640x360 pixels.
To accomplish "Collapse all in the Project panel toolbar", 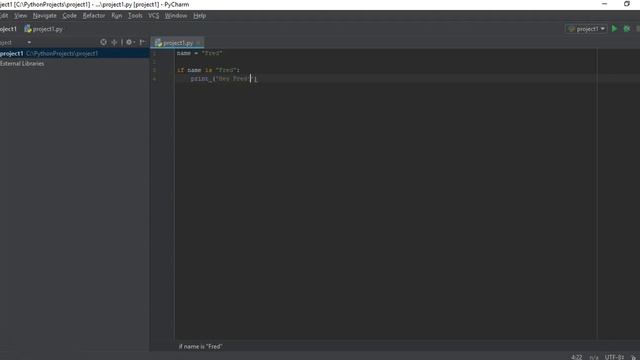I will pos(114,42).
